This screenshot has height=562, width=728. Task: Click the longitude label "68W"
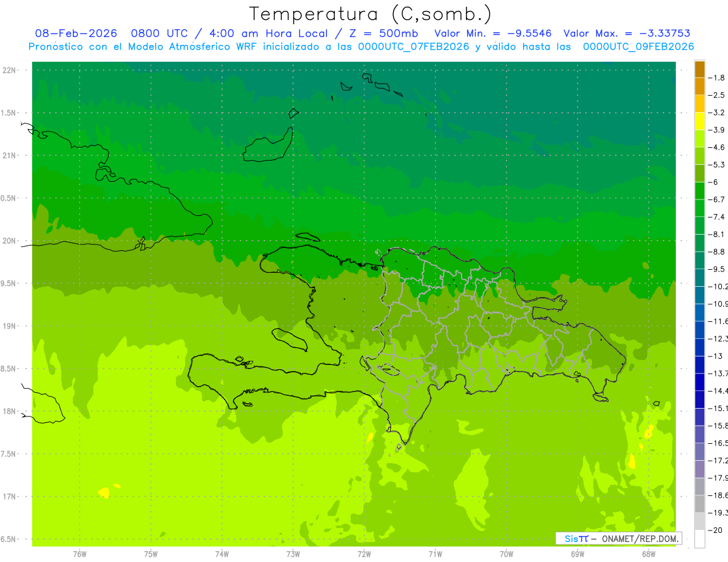649,554
